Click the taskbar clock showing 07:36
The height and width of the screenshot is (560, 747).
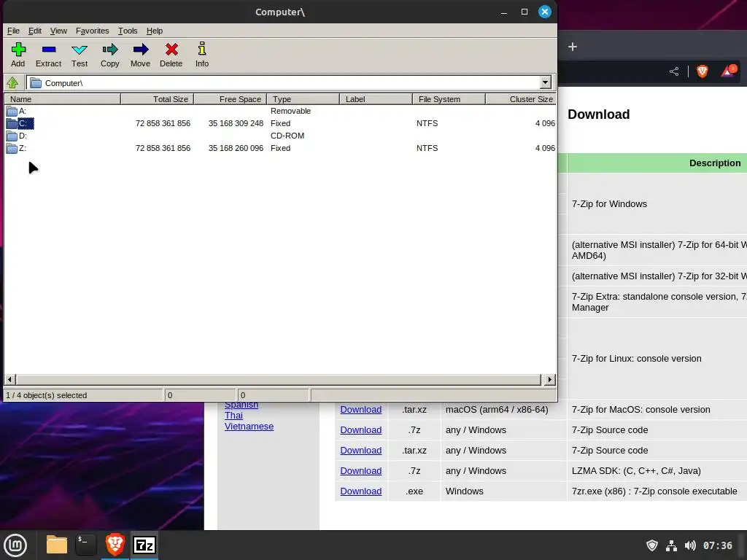[x=718, y=545]
